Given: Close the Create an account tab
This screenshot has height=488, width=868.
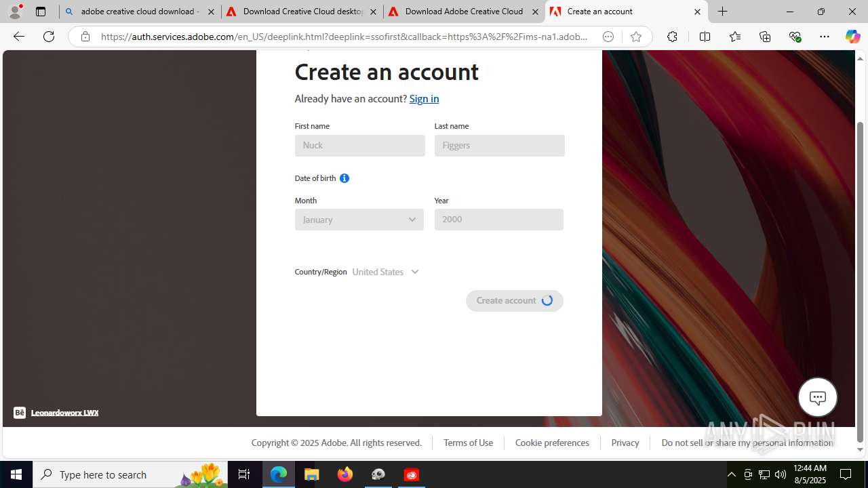Looking at the screenshot, I should pyautogui.click(x=697, y=12).
